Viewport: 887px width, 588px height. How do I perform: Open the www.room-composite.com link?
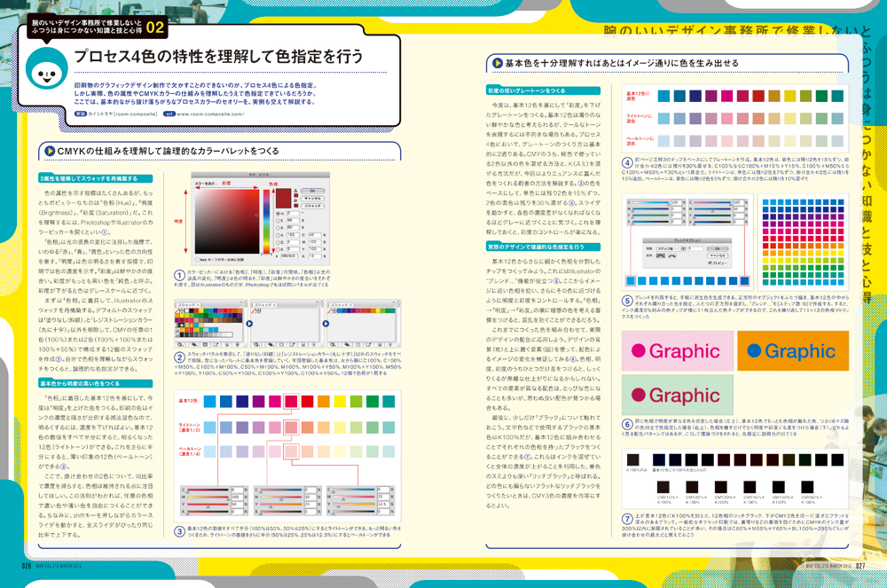[210, 114]
